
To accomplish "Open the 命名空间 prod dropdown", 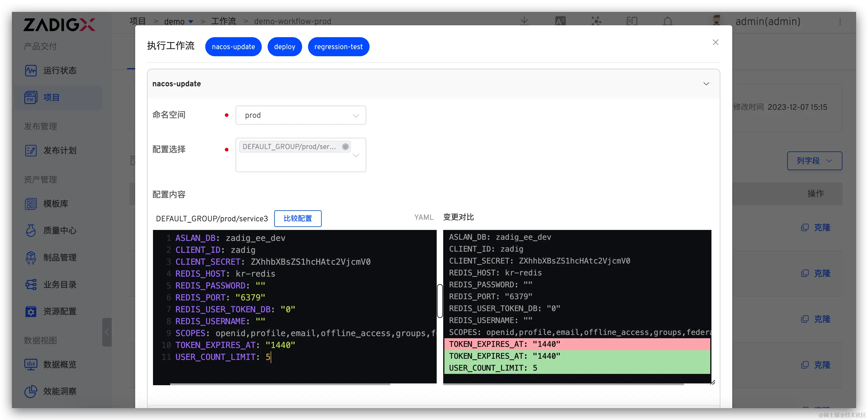I will (x=301, y=115).
